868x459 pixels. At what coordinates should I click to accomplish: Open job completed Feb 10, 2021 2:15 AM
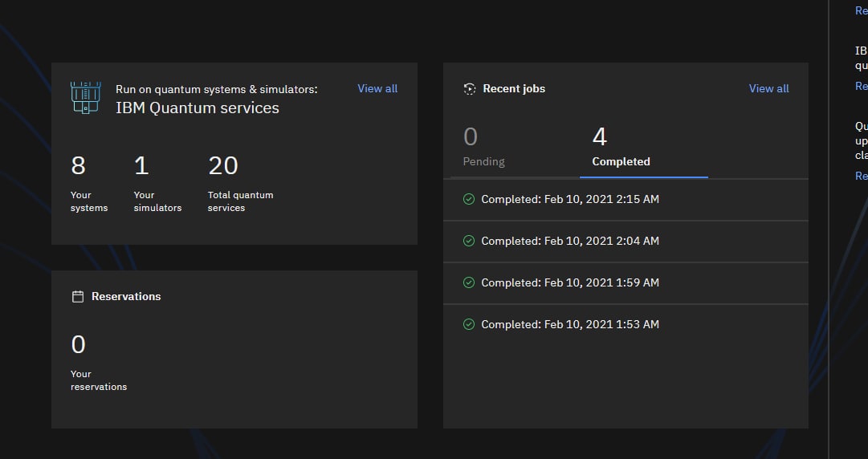626,200
